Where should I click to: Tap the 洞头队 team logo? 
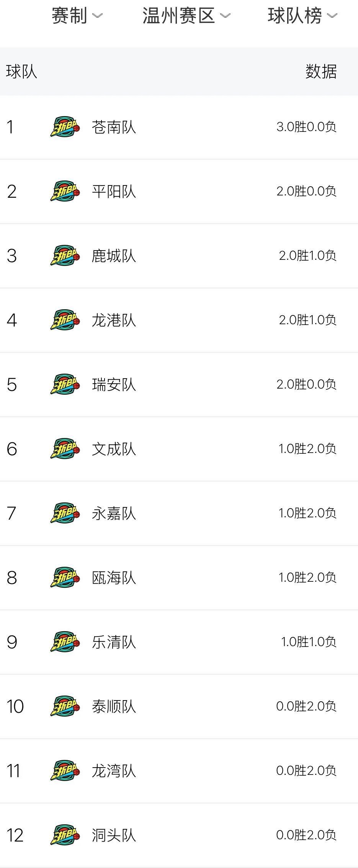point(65,835)
